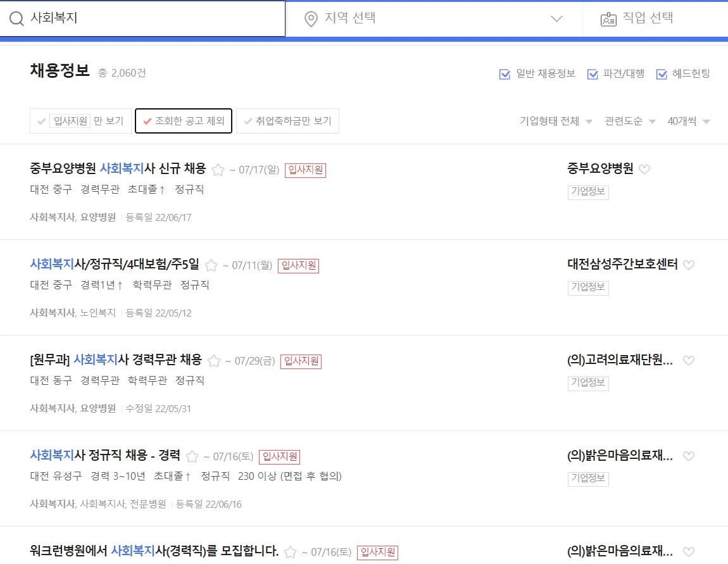This screenshot has width=728, height=564.
Task: Click the job ID card icon
Action: point(608,19)
